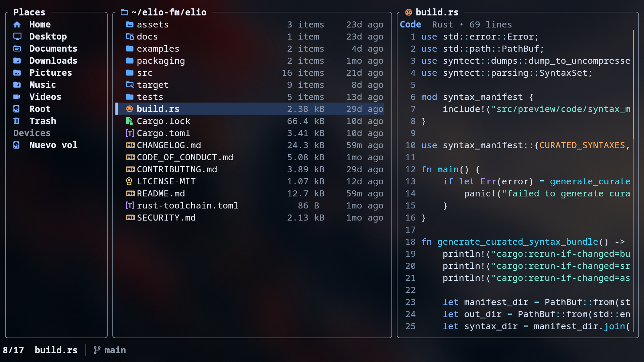Open the assets folder
644x362 pixels.
(250, 24)
